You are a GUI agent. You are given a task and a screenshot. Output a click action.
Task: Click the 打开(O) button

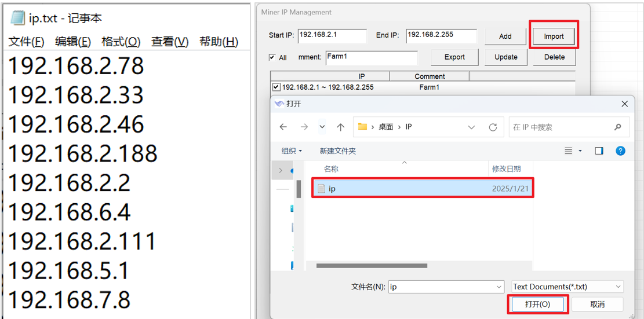click(x=537, y=305)
